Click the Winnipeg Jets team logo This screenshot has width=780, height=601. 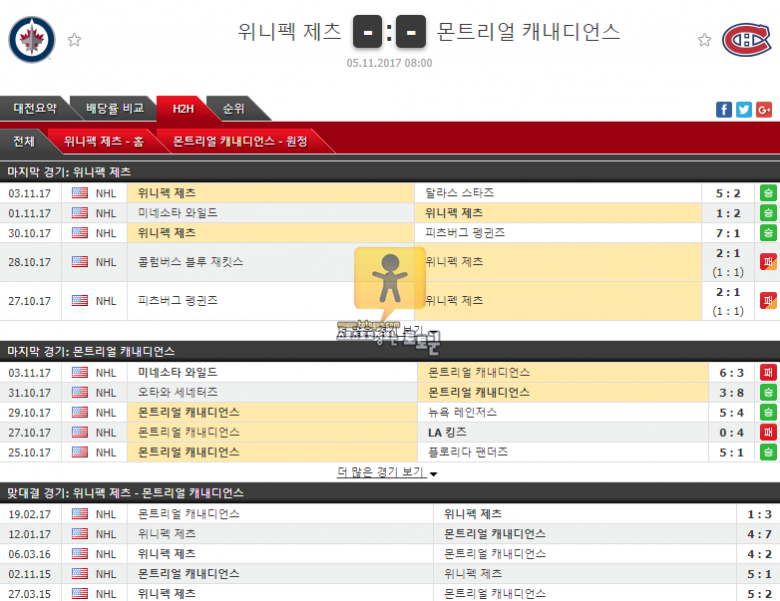coord(32,40)
